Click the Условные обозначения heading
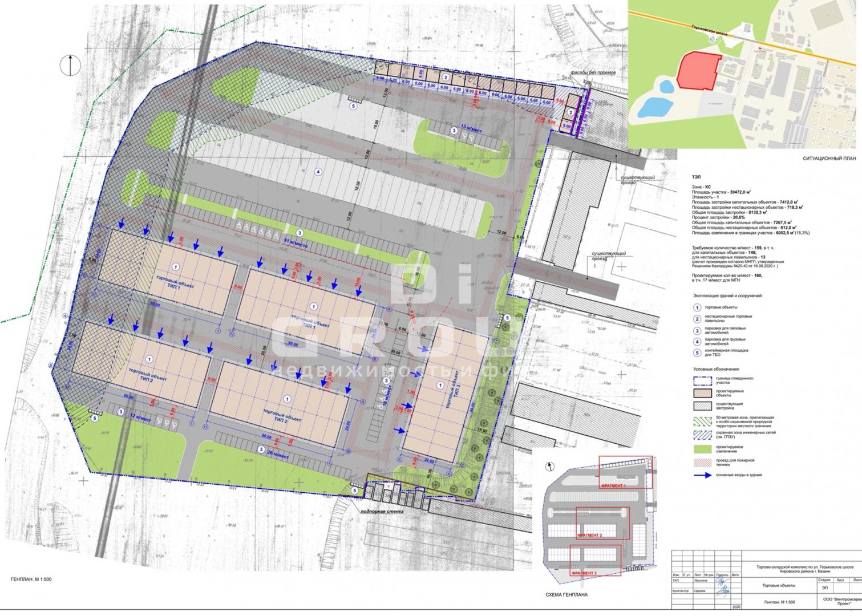Screen dimensions: 862x616 pos(716,368)
